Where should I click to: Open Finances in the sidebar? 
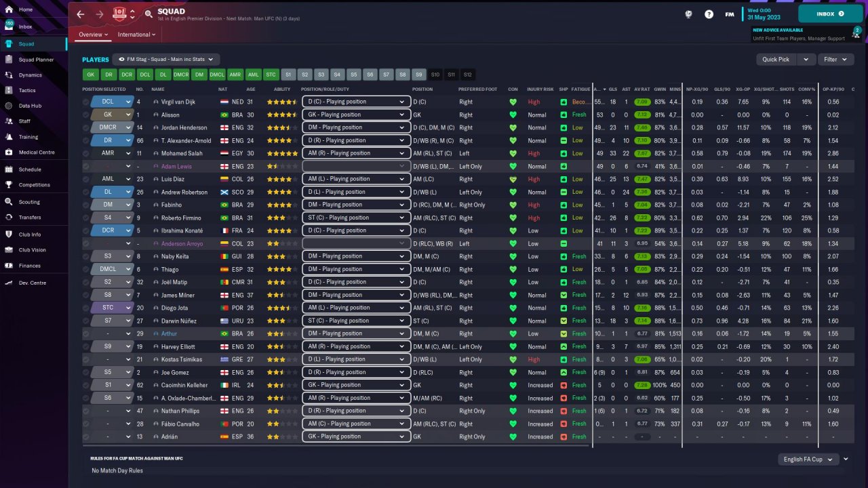point(29,266)
